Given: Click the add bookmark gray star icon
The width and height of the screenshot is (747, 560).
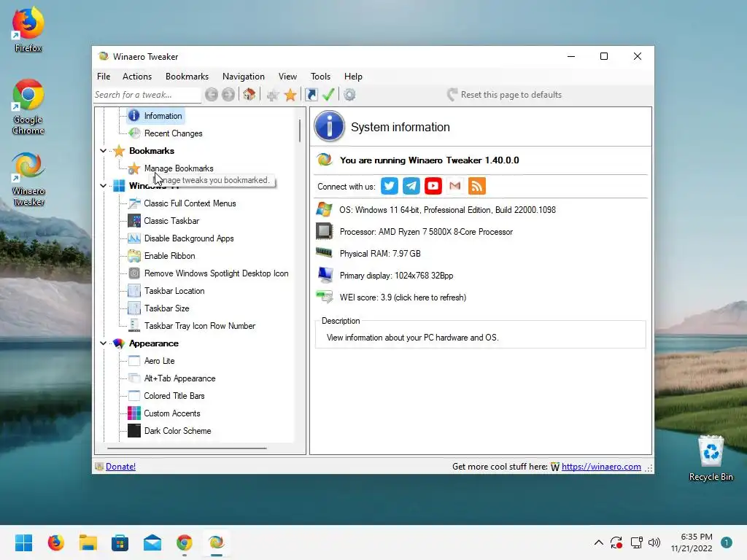Looking at the screenshot, I should click(x=273, y=95).
